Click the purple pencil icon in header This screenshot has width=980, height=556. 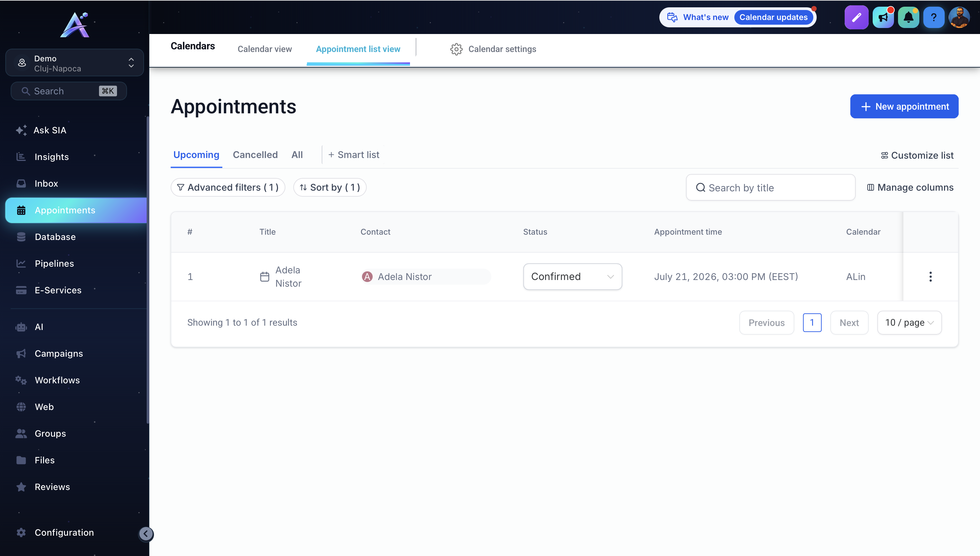click(856, 17)
